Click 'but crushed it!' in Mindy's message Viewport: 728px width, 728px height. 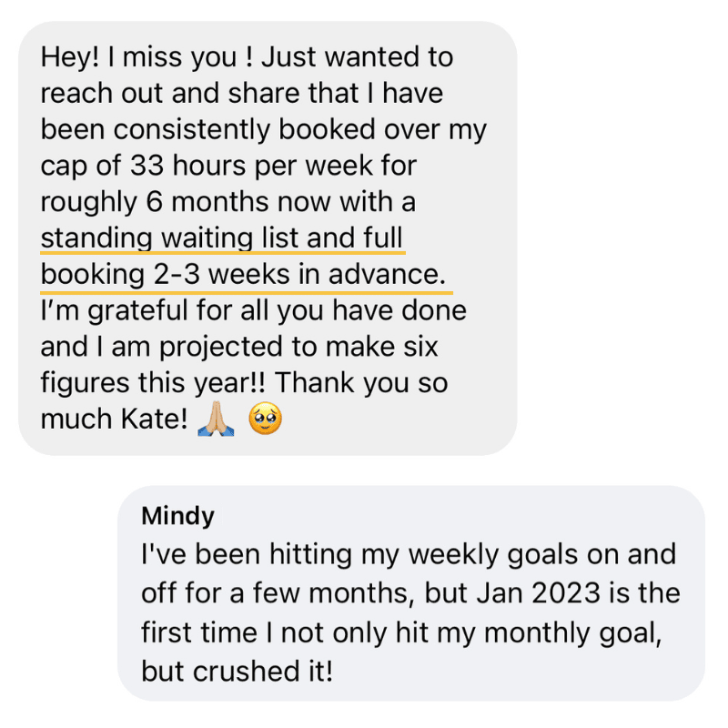(x=238, y=672)
